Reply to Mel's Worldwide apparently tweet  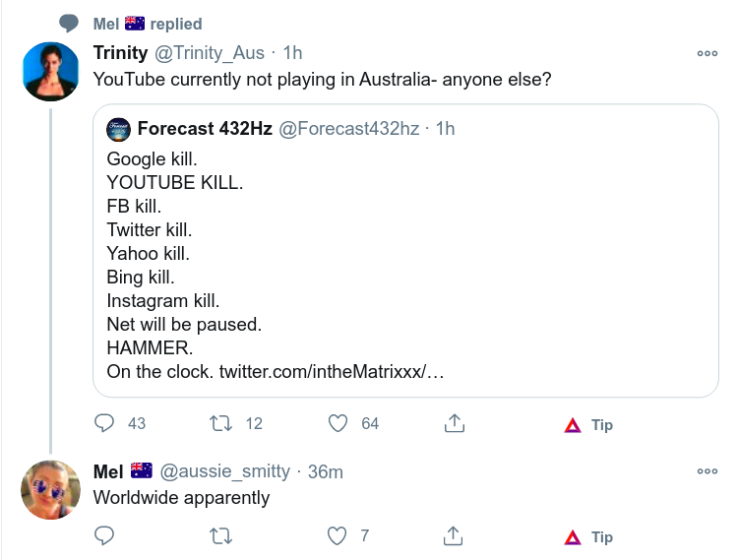point(105,535)
